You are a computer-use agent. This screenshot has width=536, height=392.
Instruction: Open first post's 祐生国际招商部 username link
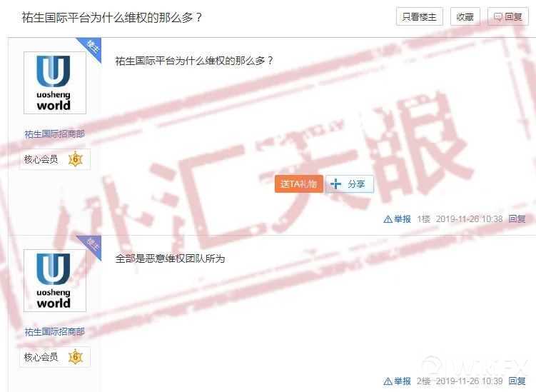(54, 134)
